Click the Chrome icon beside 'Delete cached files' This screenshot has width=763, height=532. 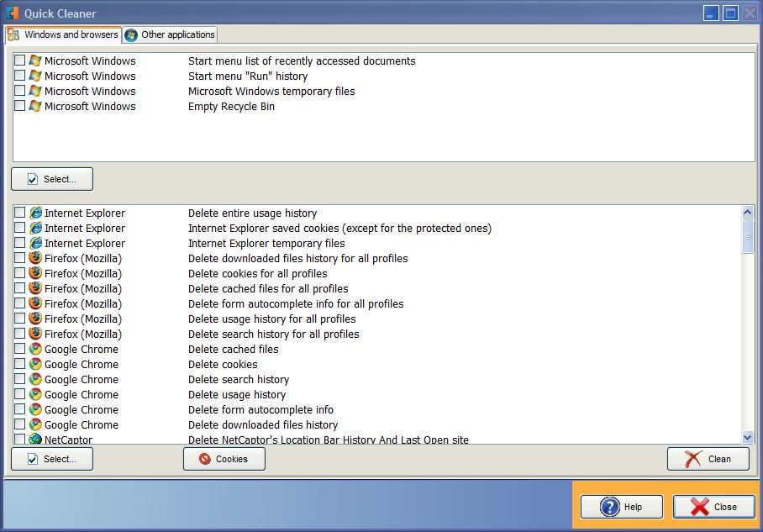pos(35,349)
